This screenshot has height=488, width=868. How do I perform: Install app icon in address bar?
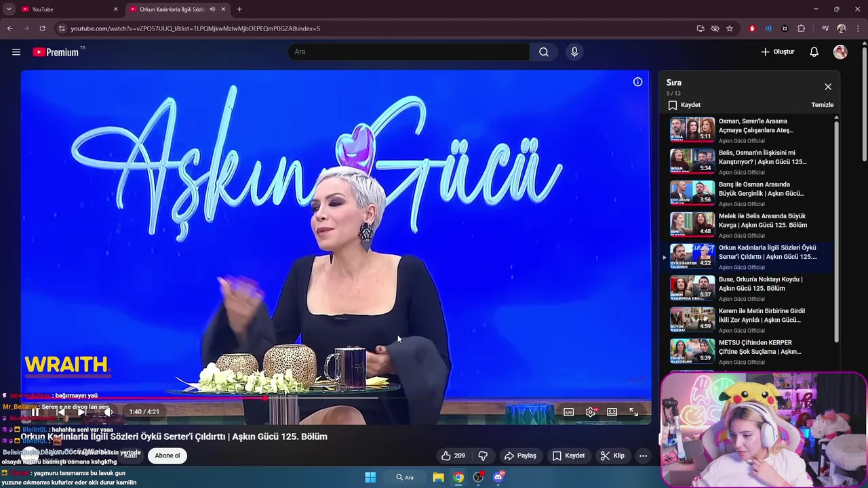[701, 28]
